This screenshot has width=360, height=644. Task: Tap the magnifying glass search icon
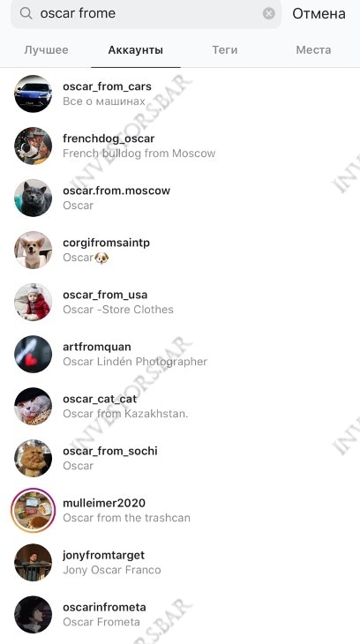click(x=26, y=13)
